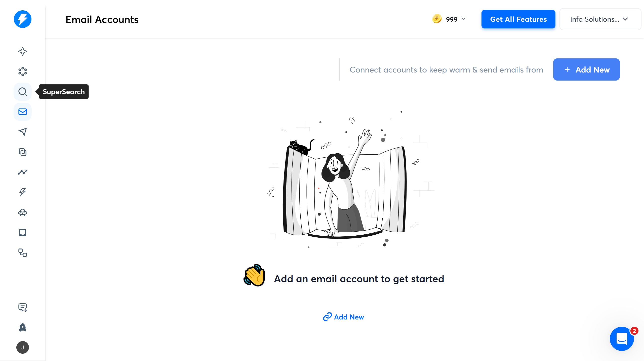Screen dimensions: 644x361
Task: Open SuperSearch magnifier icon in sidebar
Action: coord(23,92)
